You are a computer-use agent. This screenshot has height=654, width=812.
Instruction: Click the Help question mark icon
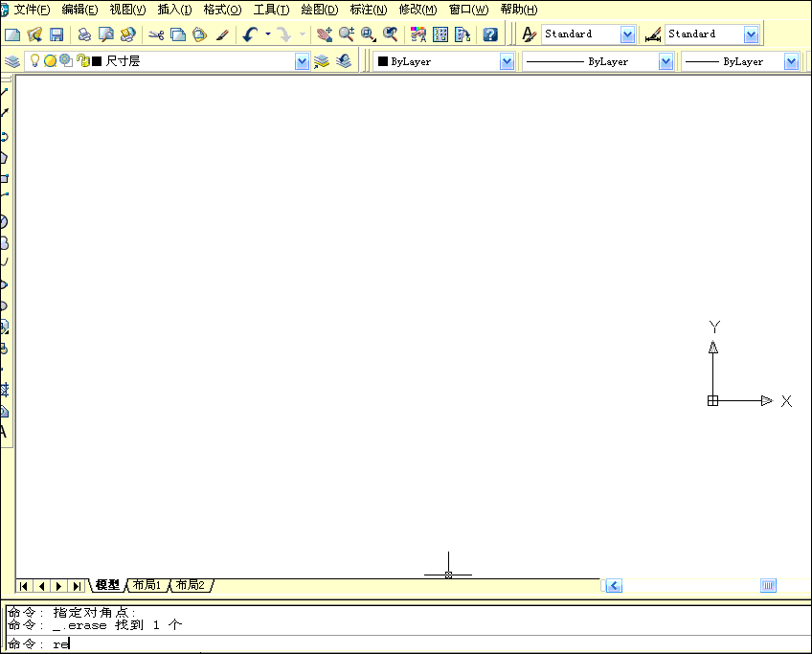(x=490, y=34)
